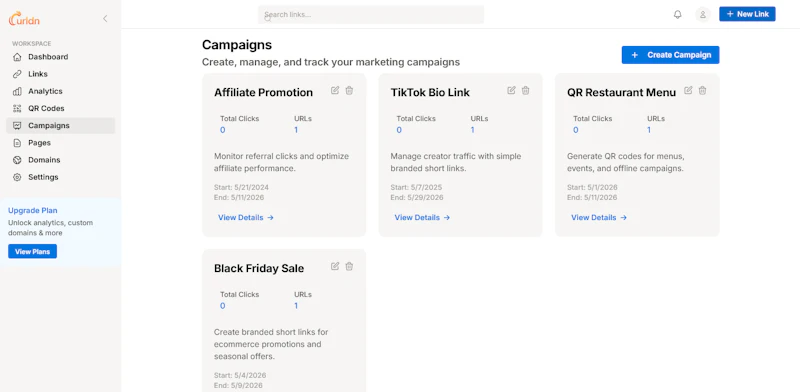Click the 'End: 5/29/2026' date
800x392 pixels.
point(417,198)
